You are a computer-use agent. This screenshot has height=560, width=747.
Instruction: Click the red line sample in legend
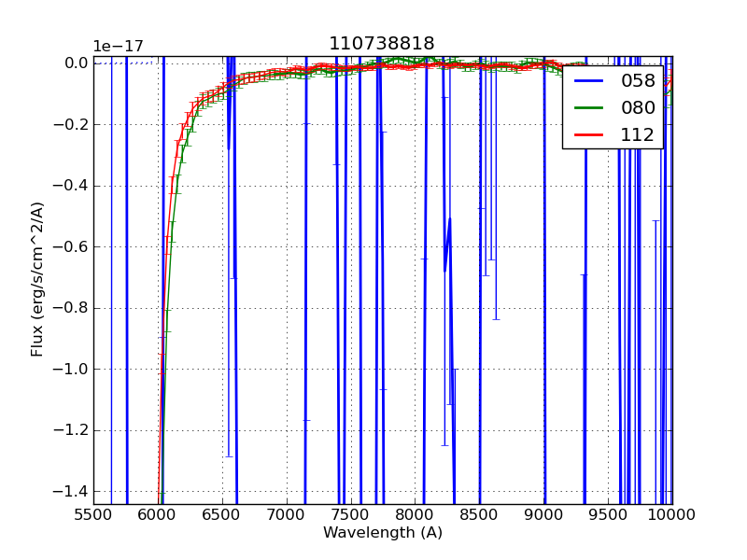[x=589, y=135]
